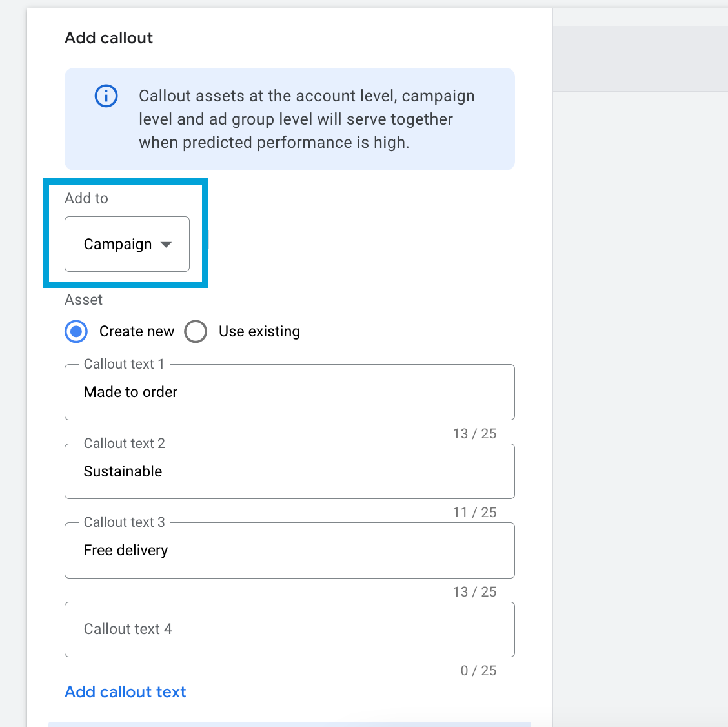The height and width of the screenshot is (727, 728).
Task: Click inside the Callout text 1 field
Action: point(289,392)
